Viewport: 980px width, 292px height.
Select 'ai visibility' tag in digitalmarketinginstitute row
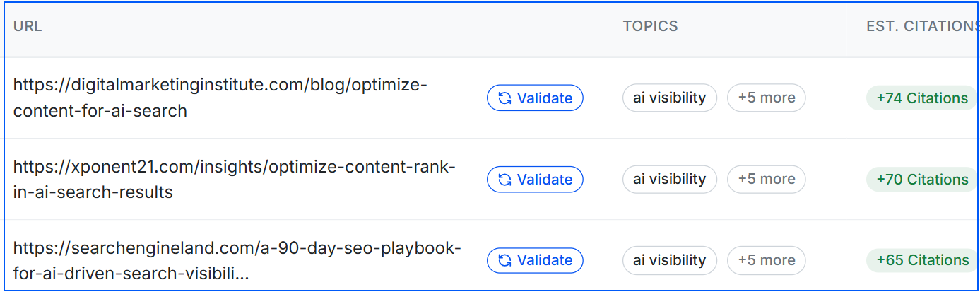click(669, 98)
